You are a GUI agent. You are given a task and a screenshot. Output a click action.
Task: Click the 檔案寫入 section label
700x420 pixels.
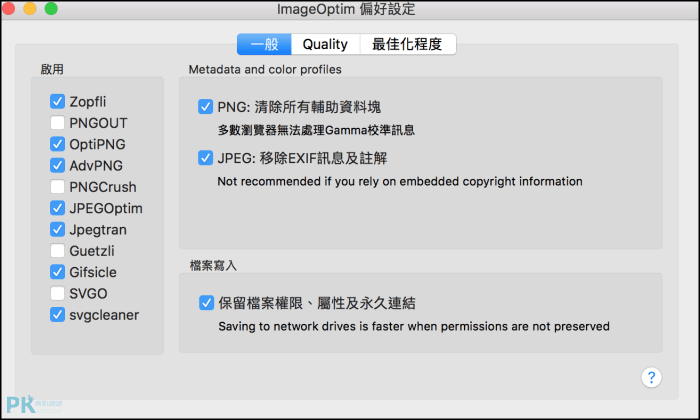213,266
